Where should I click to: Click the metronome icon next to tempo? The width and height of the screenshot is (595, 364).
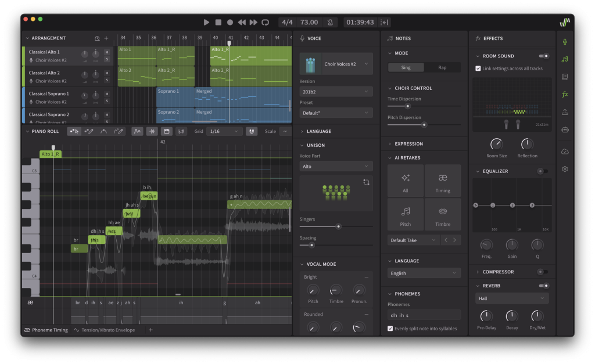330,22
